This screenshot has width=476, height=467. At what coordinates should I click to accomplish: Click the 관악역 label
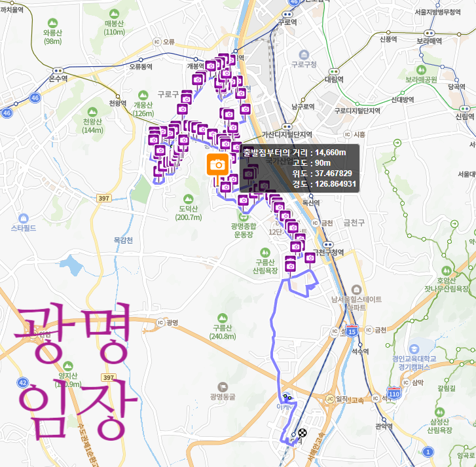pos(384,426)
